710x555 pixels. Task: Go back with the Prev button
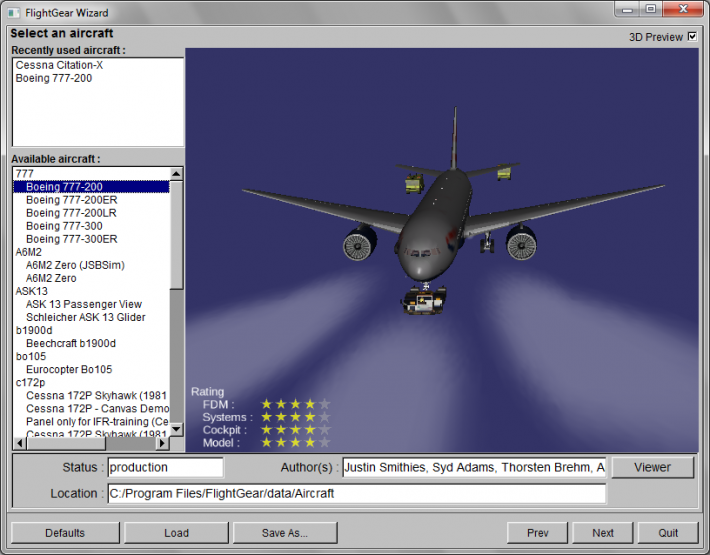(537, 533)
